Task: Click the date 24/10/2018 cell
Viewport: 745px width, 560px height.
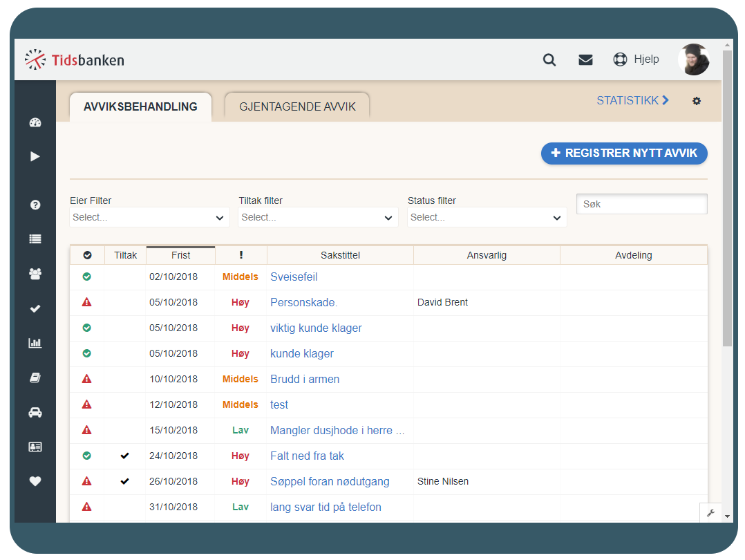Action: coord(173,456)
